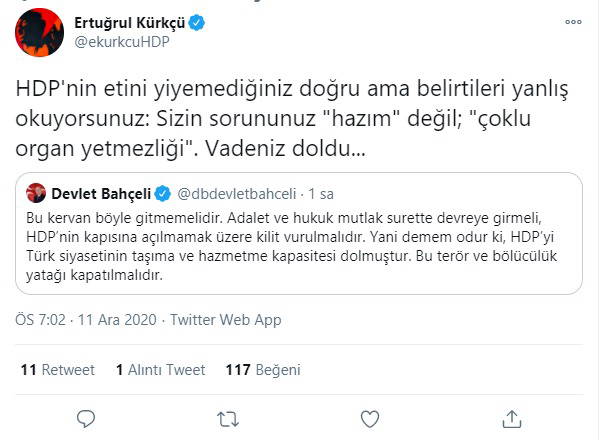The image size is (603, 440).
Task: Click the reply speech bubble icon
Action: click(86, 416)
